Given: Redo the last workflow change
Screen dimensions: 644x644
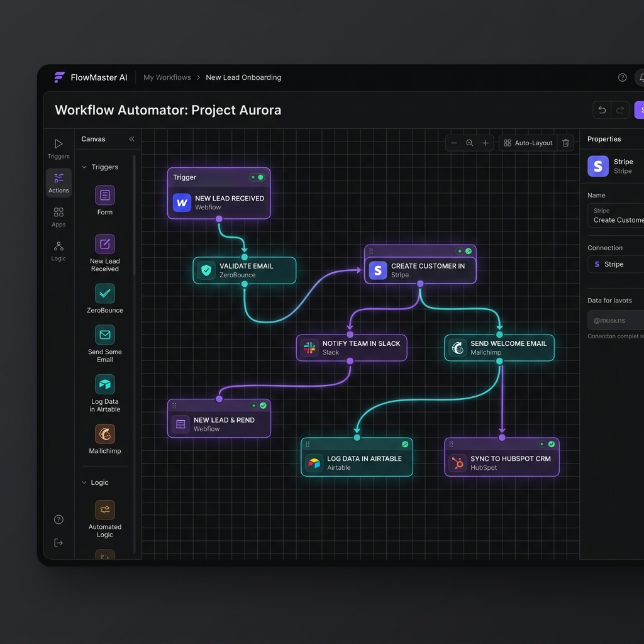Looking at the screenshot, I should click(620, 109).
